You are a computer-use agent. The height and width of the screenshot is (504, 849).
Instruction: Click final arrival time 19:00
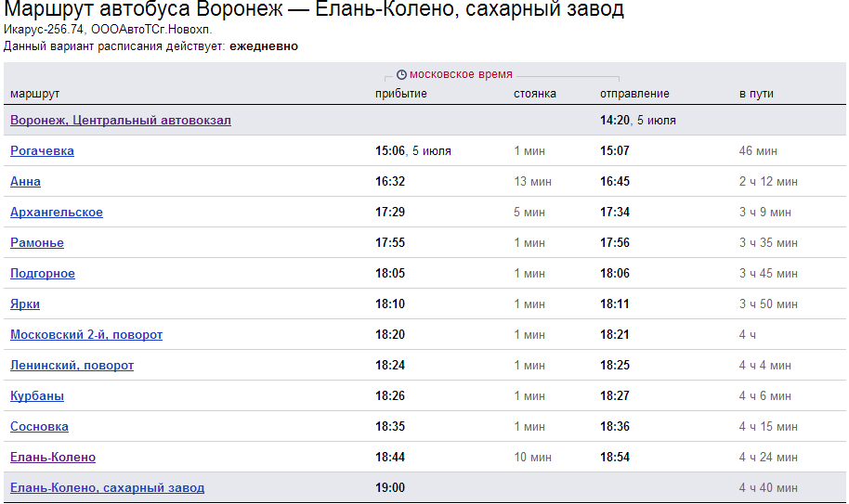(390, 488)
